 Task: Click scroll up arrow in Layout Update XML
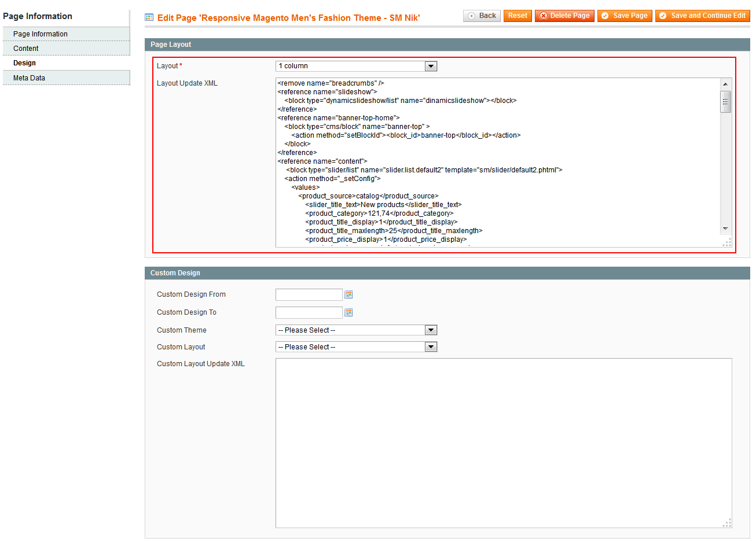pyautogui.click(x=725, y=84)
